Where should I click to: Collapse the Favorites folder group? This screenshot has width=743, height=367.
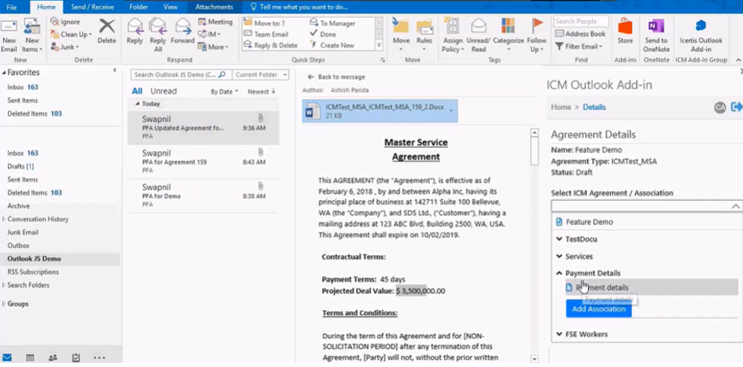click(x=4, y=72)
